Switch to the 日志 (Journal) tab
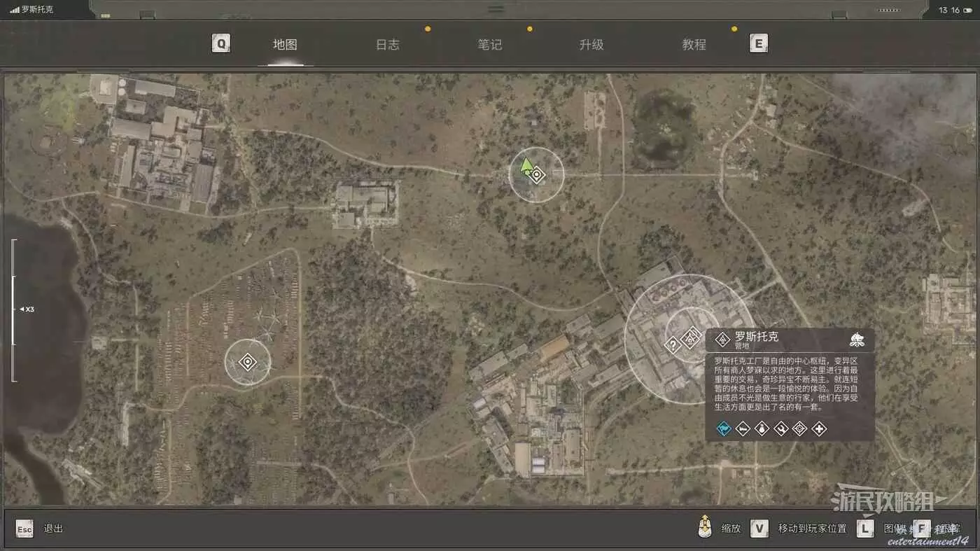The image size is (980, 551). tap(387, 45)
